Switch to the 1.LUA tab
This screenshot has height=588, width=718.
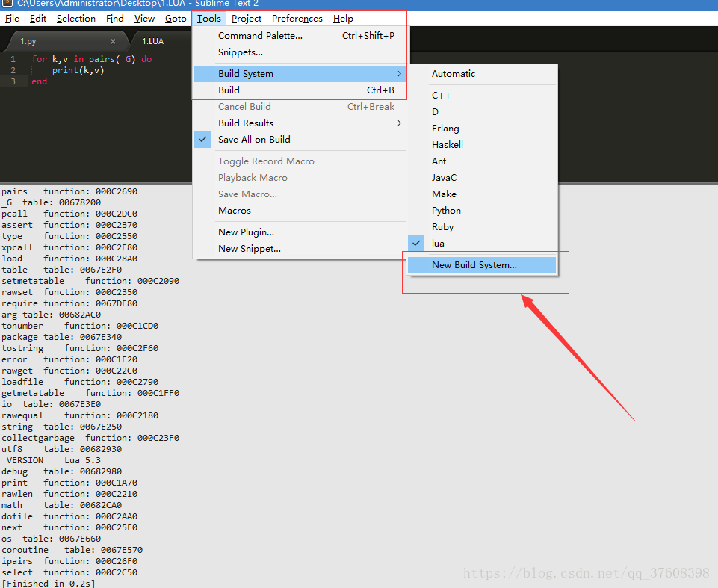coord(152,41)
